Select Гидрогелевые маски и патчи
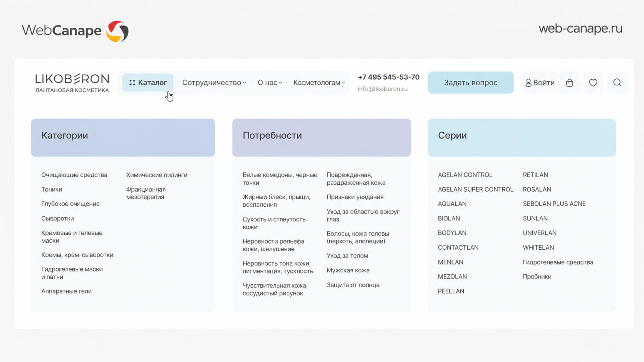Screen dimensions: 644x362 [x=72, y=273]
